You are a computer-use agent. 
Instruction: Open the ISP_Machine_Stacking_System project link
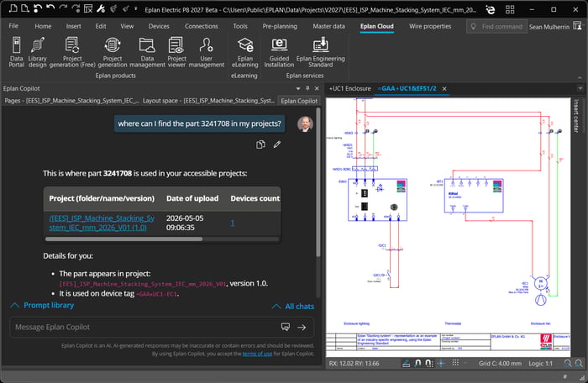tap(102, 223)
